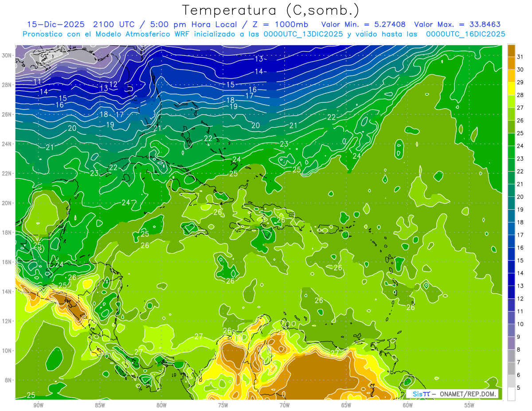Click the '6' value on the color scale
The height and width of the screenshot is (411, 532).
pos(519,375)
